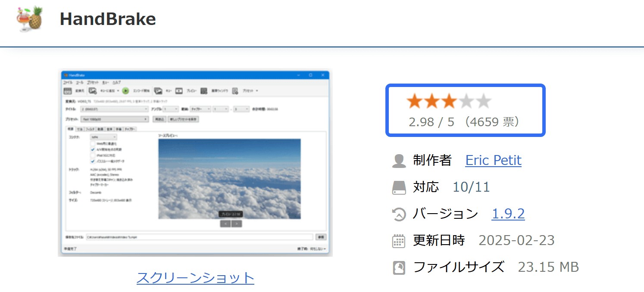Click the third orange rating star

coord(449,101)
